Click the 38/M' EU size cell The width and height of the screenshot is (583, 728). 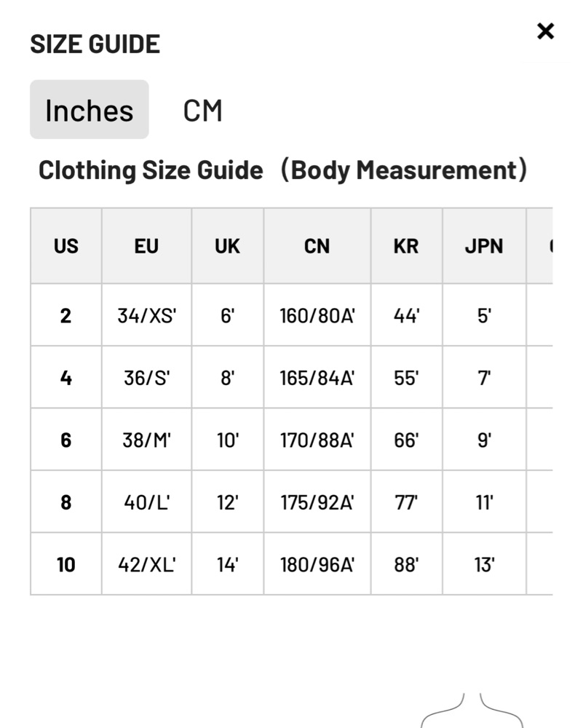[x=147, y=440]
